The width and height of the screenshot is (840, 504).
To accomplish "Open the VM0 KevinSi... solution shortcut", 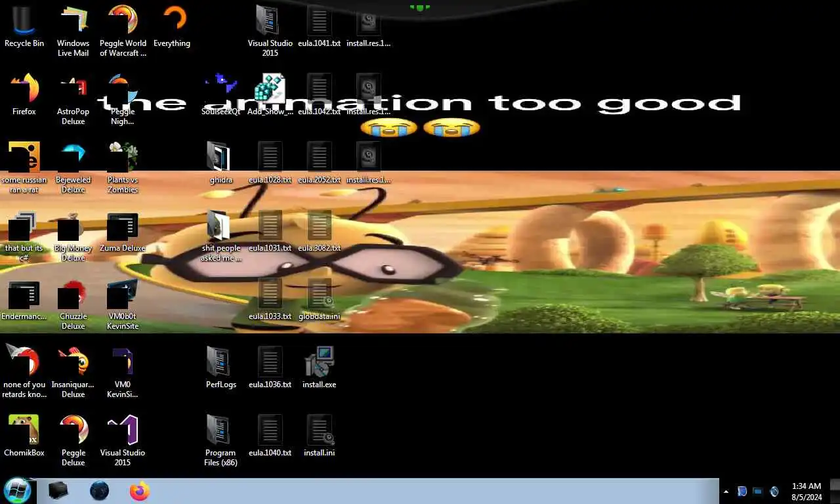I will [x=123, y=372].
